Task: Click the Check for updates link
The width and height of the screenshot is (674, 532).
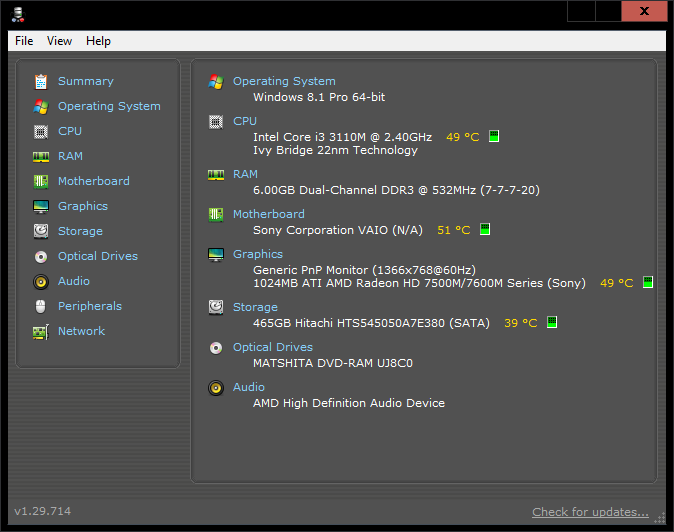Action: coord(590,512)
